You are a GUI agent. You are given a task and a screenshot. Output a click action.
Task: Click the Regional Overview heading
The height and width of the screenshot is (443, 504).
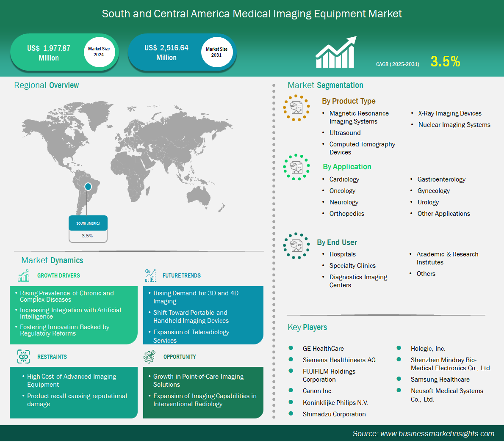coord(46,85)
